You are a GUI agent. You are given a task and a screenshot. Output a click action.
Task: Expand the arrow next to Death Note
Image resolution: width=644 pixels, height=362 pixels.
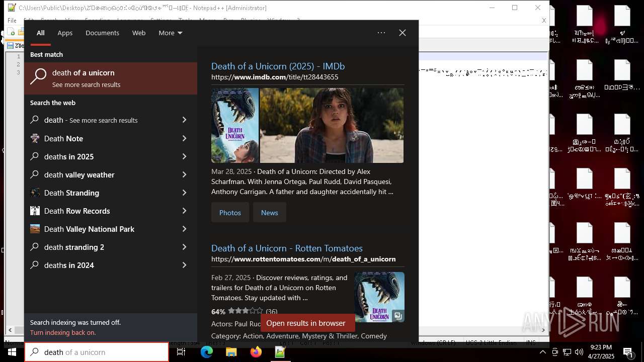184,138
